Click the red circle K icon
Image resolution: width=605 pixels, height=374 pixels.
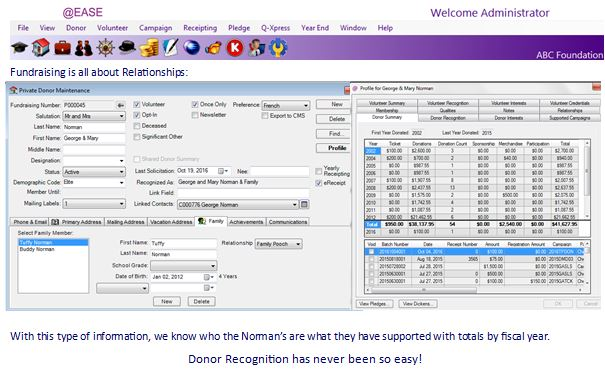click(x=235, y=48)
